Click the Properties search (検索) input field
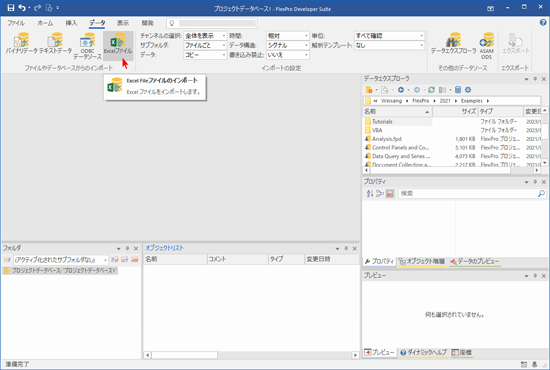Screen dimensions: 550x370 coord(468,193)
